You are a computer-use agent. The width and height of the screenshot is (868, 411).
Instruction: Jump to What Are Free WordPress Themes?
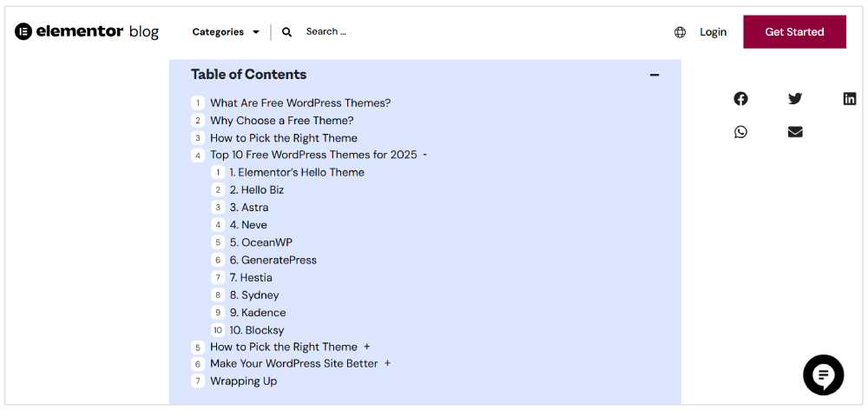click(x=300, y=103)
